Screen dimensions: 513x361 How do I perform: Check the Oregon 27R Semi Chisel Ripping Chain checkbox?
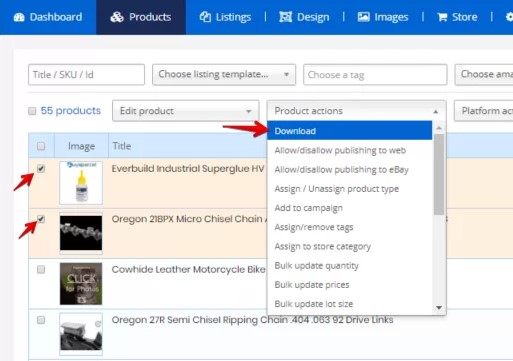pyautogui.click(x=41, y=320)
